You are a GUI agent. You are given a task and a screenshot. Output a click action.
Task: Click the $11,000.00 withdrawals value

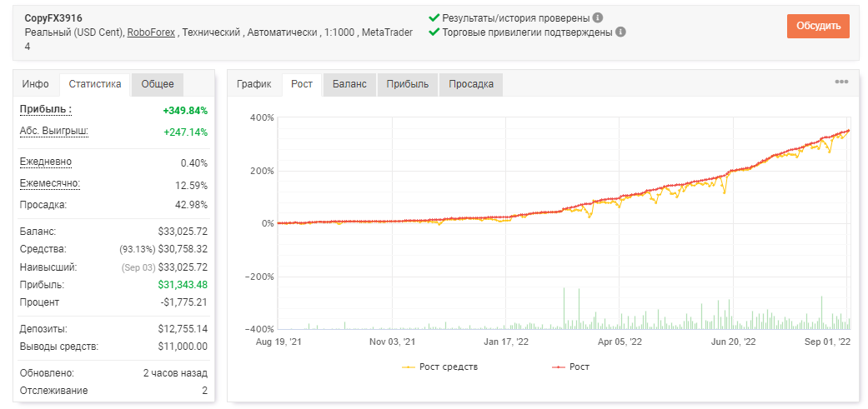click(183, 347)
